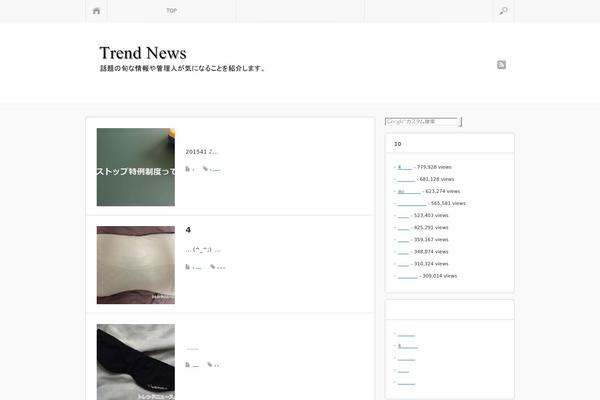The image size is (600, 400).
Task: Click tag icon under the 201541 post
Action: (205, 169)
